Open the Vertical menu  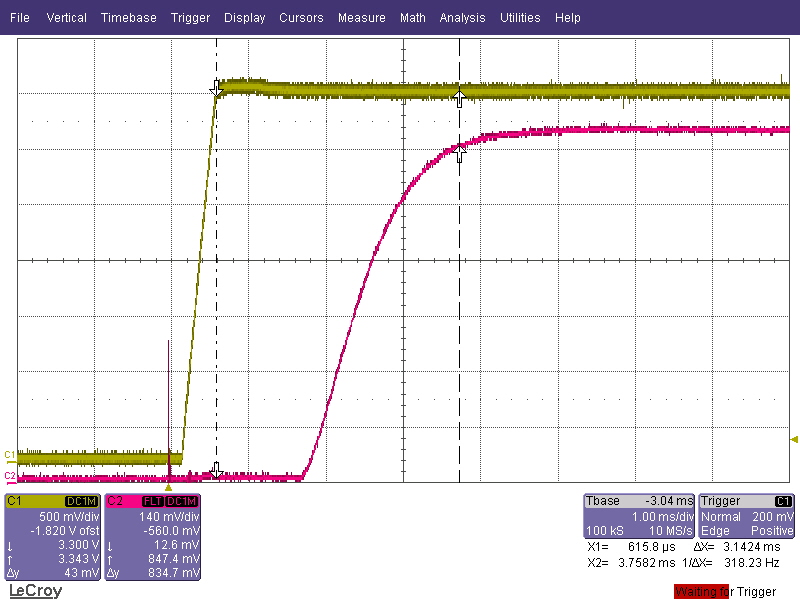pos(66,18)
